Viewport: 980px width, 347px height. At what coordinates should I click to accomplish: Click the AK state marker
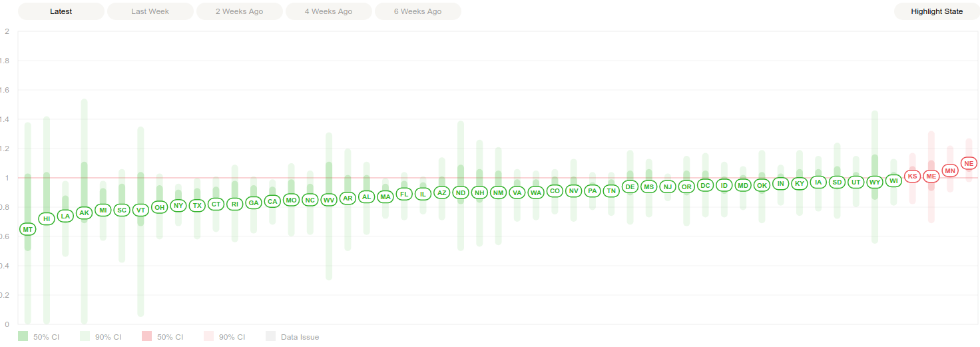pyautogui.click(x=84, y=213)
